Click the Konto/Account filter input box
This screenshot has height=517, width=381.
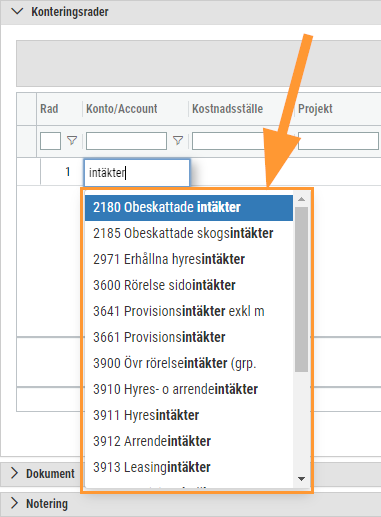coord(126,141)
